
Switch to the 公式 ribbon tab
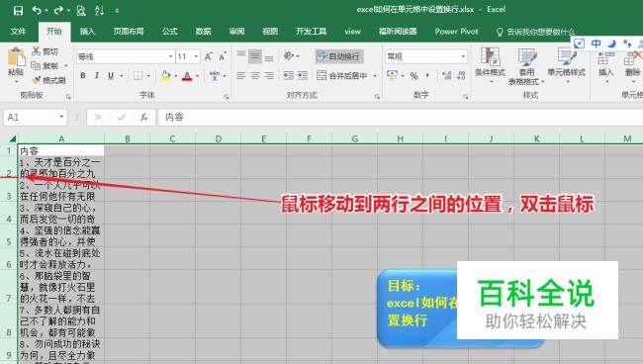(x=169, y=31)
